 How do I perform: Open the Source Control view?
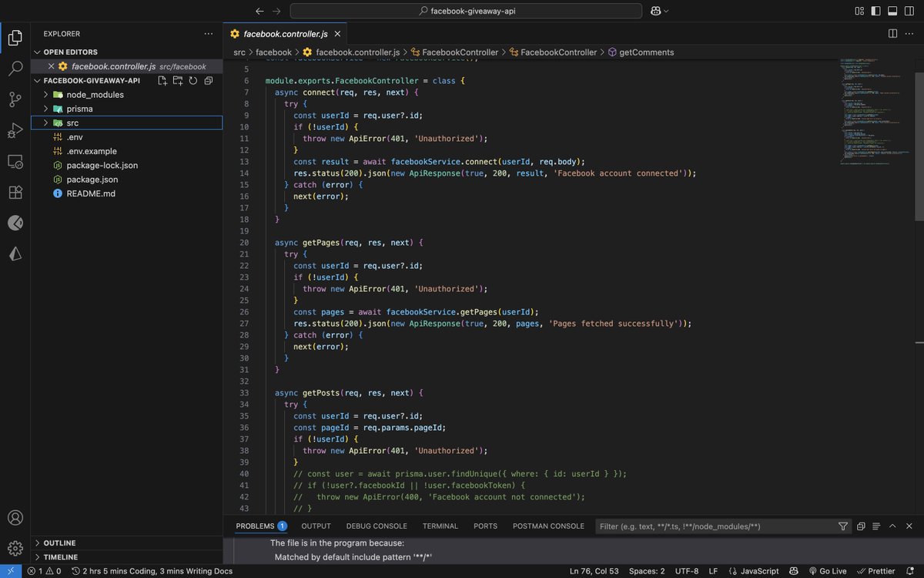click(15, 99)
